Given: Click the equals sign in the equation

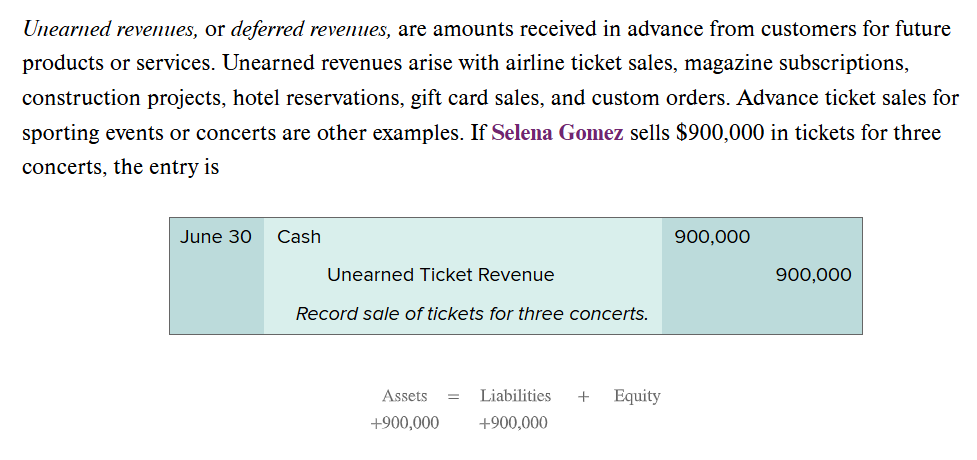Looking at the screenshot, I should [x=453, y=397].
